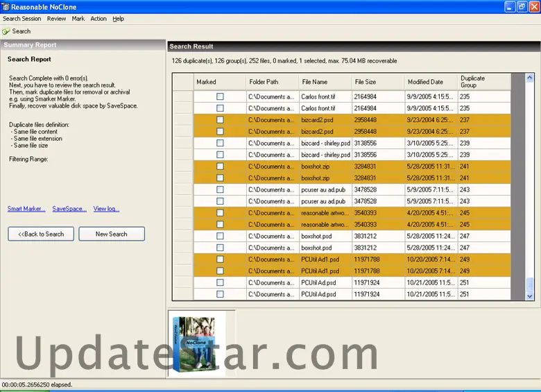Image resolution: width=541 pixels, height=392 pixels.
Task: Start a New Search
Action: [112, 234]
